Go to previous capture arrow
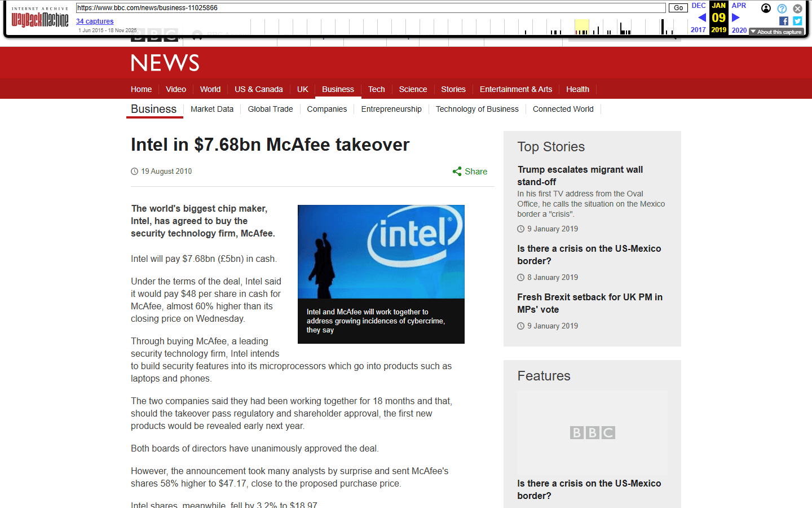Viewport: 812px width, 508px height. [702, 17]
